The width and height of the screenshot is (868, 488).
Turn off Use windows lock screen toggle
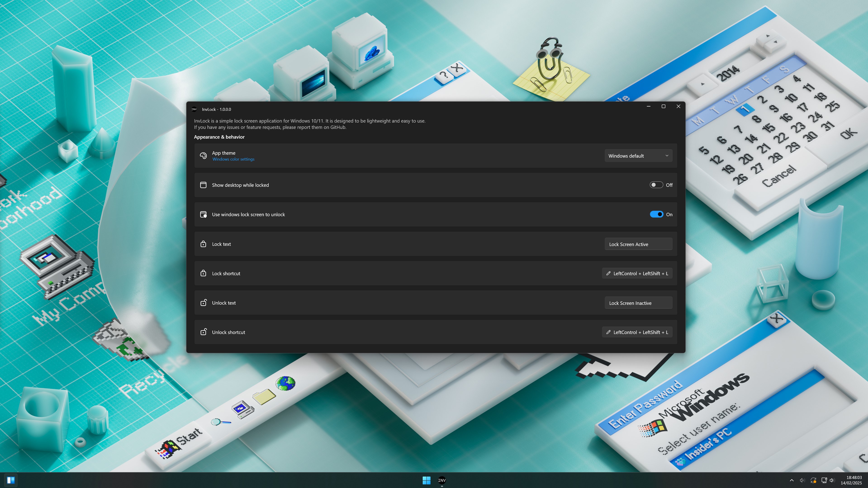click(x=656, y=214)
